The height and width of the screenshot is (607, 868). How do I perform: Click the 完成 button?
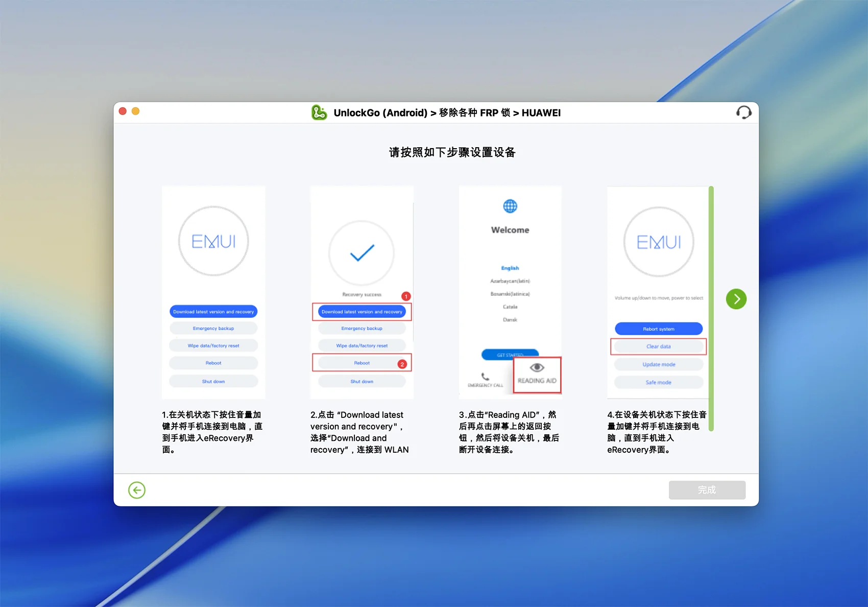click(x=707, y=490)
